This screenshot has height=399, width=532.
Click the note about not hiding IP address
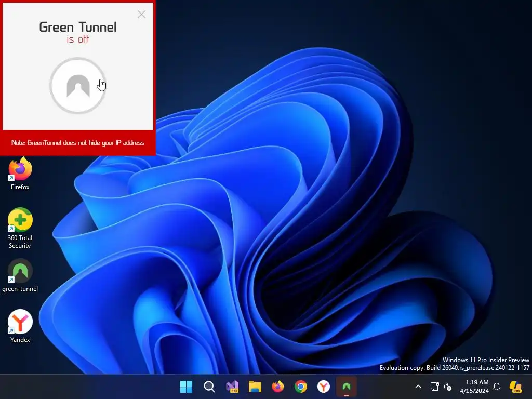click(x=78, y=143)
